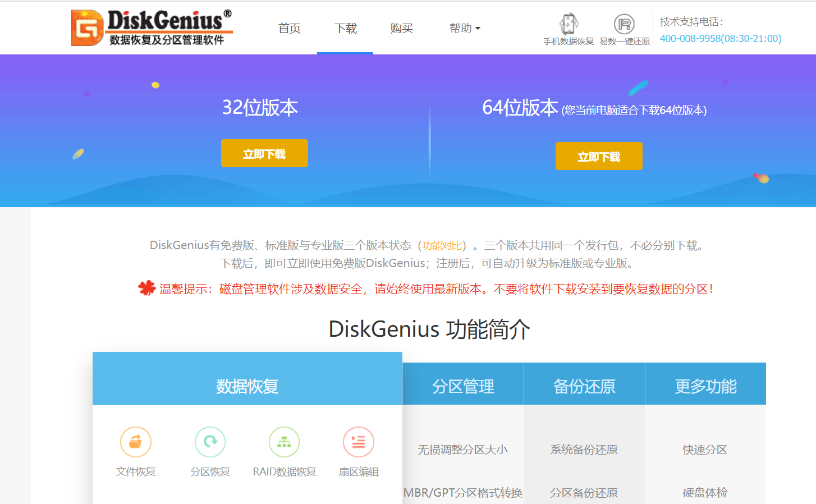Download the 64位版本 with 立即下载

click(x=599, y=156)
